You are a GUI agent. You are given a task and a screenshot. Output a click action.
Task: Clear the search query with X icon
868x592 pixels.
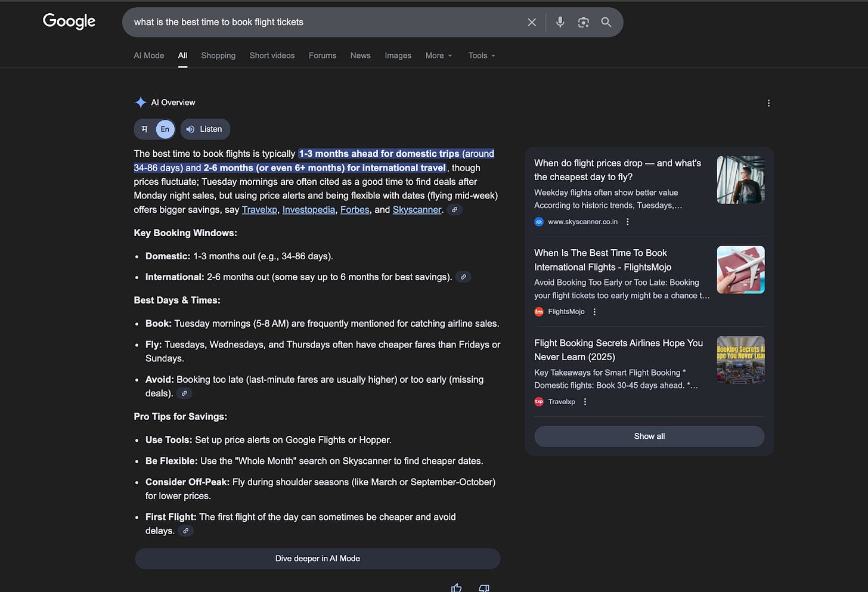click(x=532, y=22)
